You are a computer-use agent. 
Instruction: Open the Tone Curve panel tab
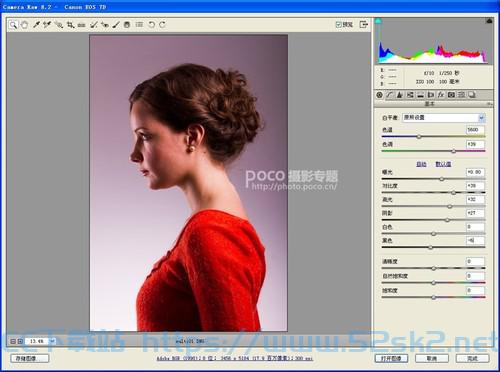[x=390, y=95]
